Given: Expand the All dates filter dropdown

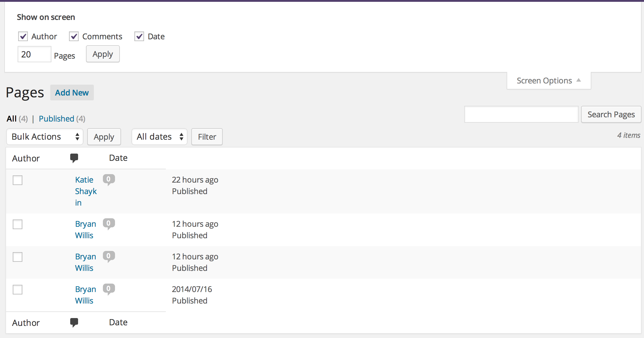Looking at the screenshot, I should (159, 137).
